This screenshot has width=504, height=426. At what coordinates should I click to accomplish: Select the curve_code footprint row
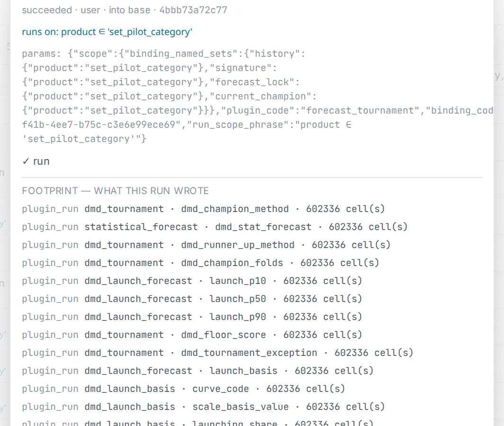[183, 389]
